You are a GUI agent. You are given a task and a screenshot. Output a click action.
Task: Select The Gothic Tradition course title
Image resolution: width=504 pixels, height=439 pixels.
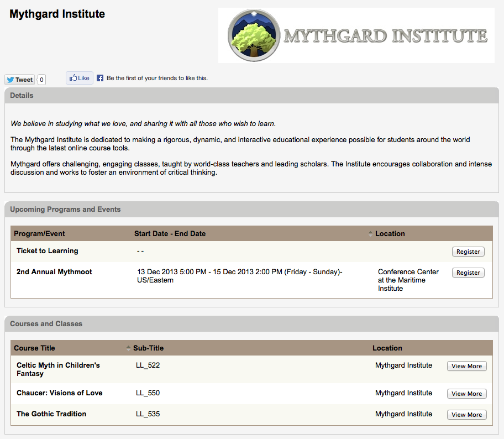click(51, 414)
